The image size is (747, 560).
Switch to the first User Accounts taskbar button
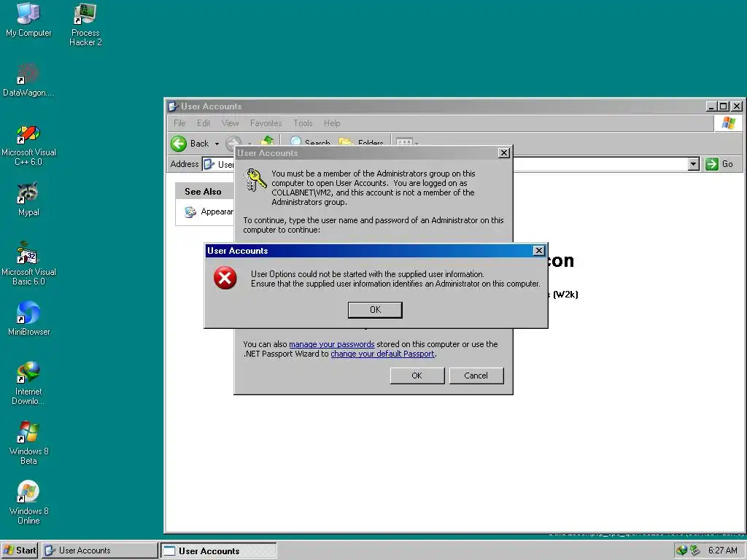click(x=99, y=551)
